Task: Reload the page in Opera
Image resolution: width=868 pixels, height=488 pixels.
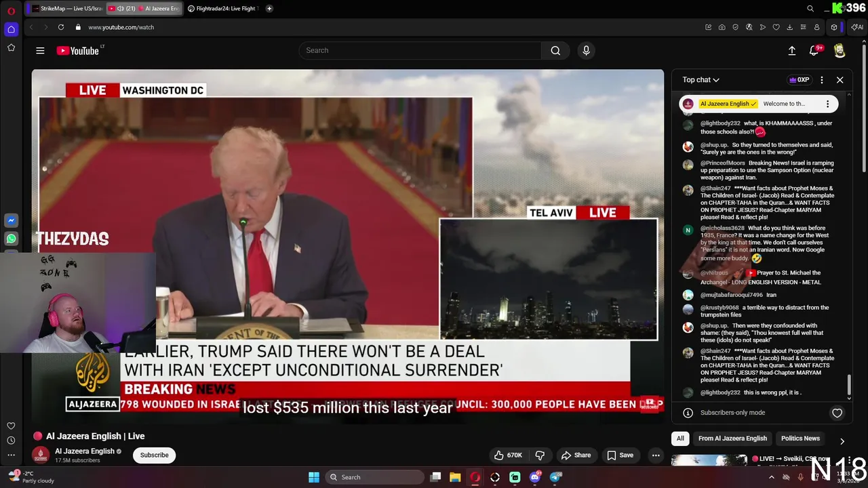Action: (61, 27)
